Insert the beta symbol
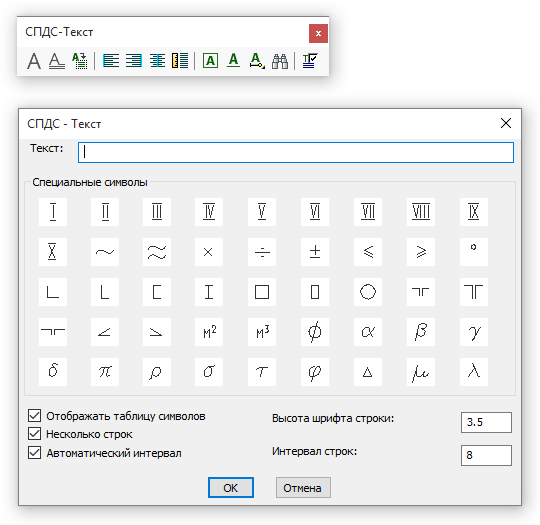The image size is (540, 525). (421, 332)
